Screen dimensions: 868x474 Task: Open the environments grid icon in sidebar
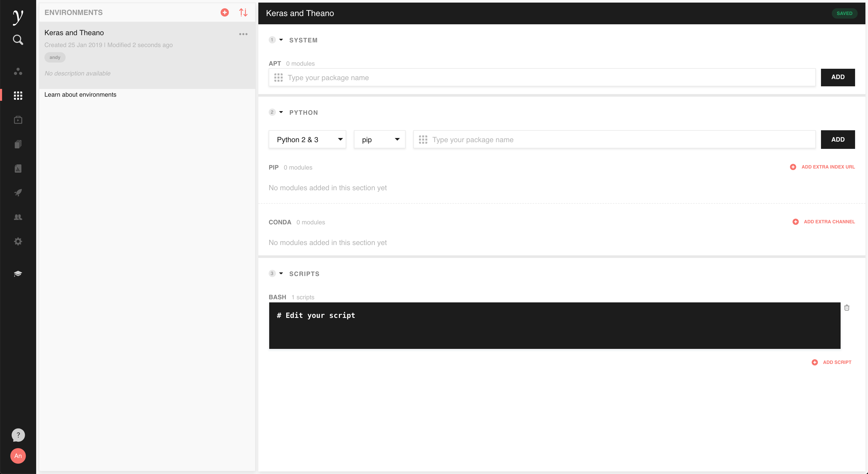18,95
